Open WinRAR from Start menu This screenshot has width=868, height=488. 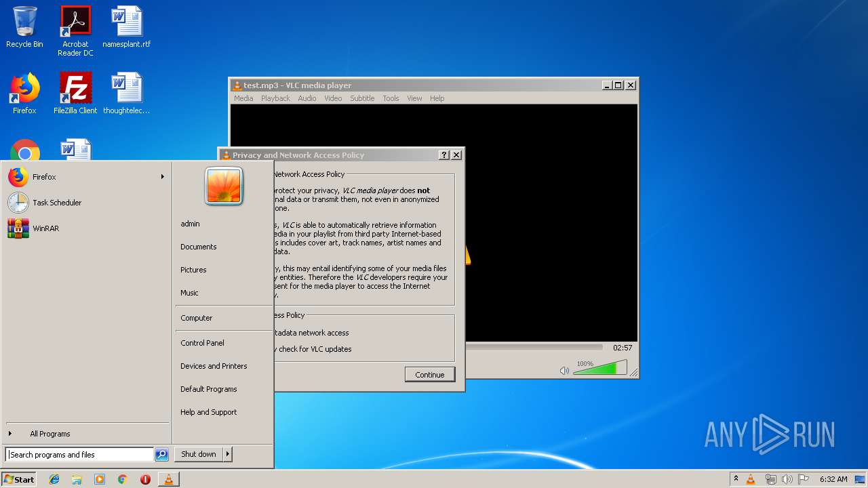pos(87,228)
